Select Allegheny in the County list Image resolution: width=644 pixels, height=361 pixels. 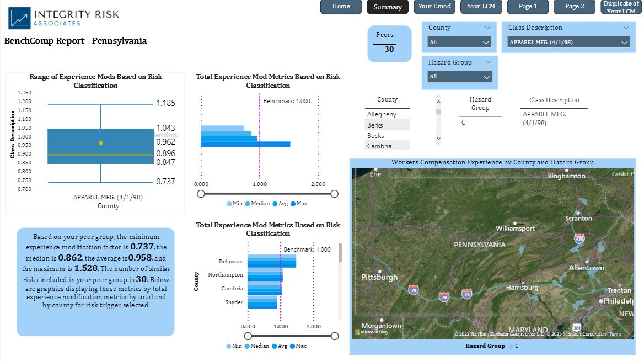coord(387,114)
